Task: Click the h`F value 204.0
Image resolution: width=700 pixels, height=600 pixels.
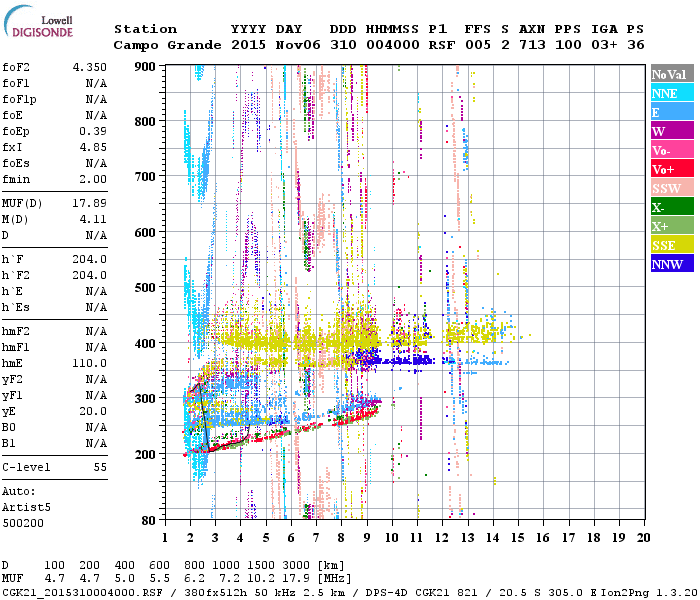Action: [x=90, y=259]
